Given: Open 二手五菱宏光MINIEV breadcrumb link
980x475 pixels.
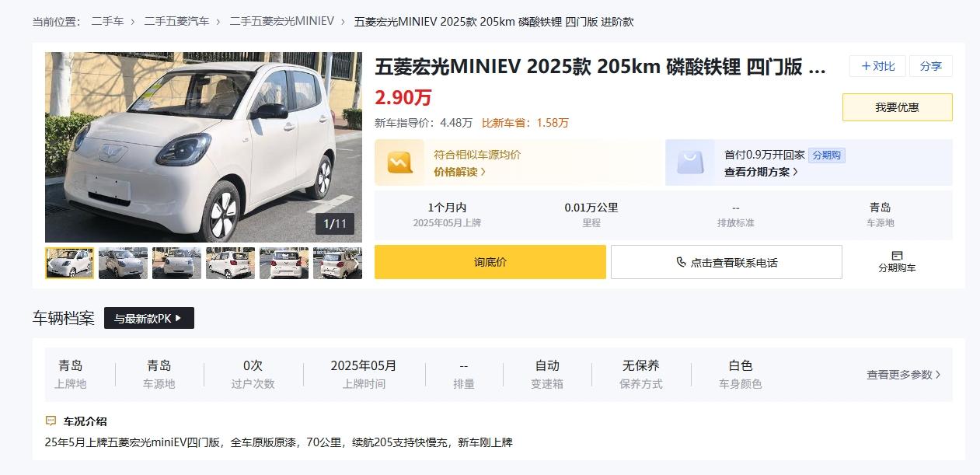Looking at the screenshot, I should [x=281, y=22].
